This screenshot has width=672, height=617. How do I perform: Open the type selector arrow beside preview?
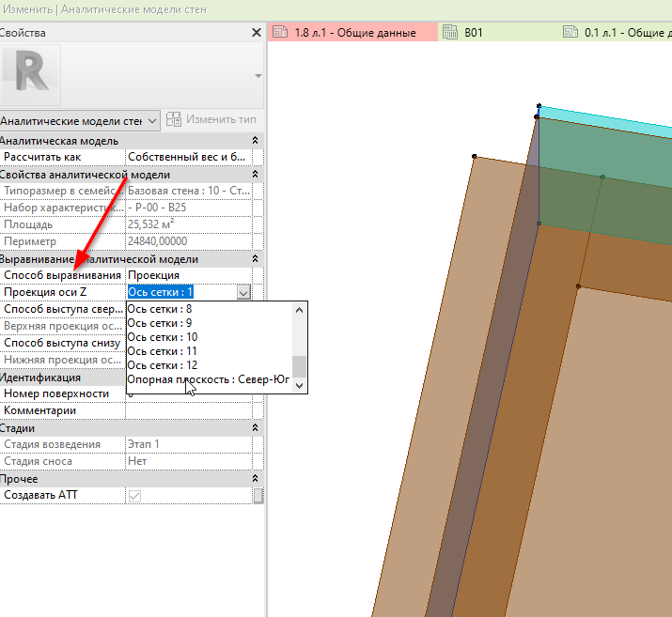258,75
